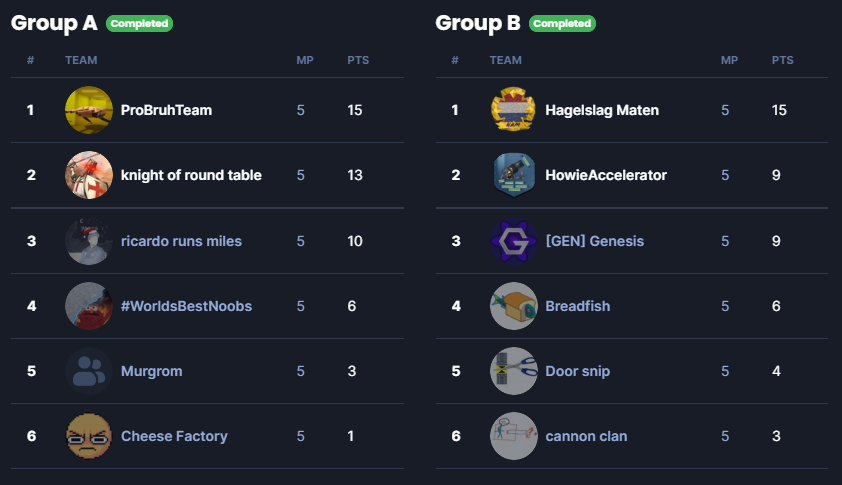Open knight of round table avatar

click(x=89, y=175)
